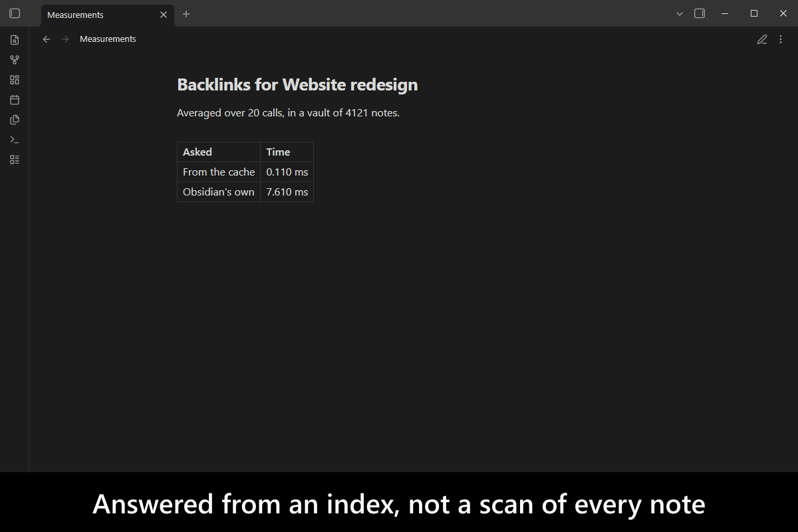Open graph view from ribbon
The height and width of the screenshot is (532, 798).
coord(15,60)
